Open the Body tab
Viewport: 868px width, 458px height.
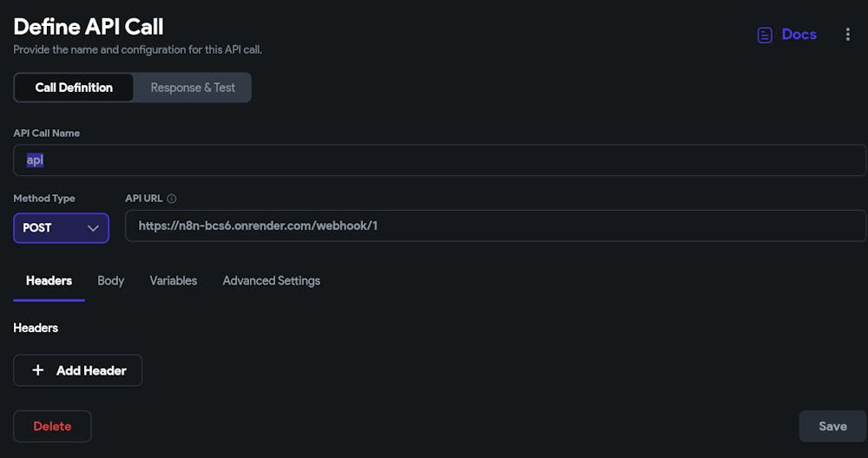coord(110,281)
